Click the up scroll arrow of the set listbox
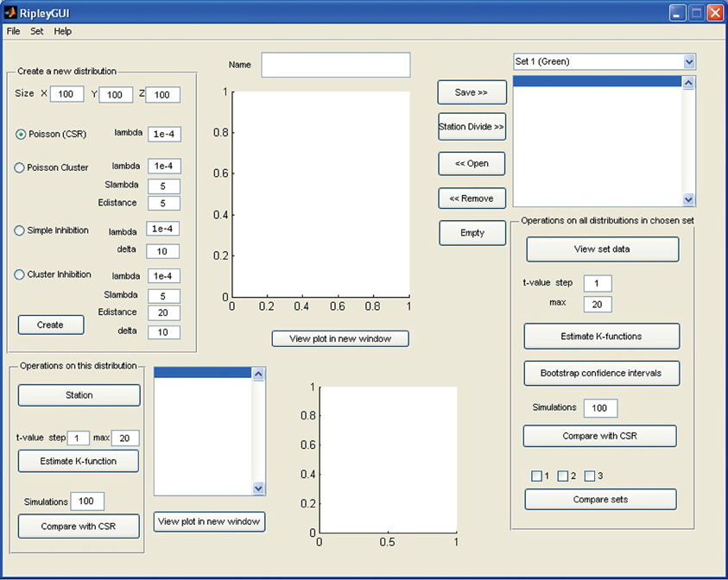The image size is (728, 580). tap(688, 83)
